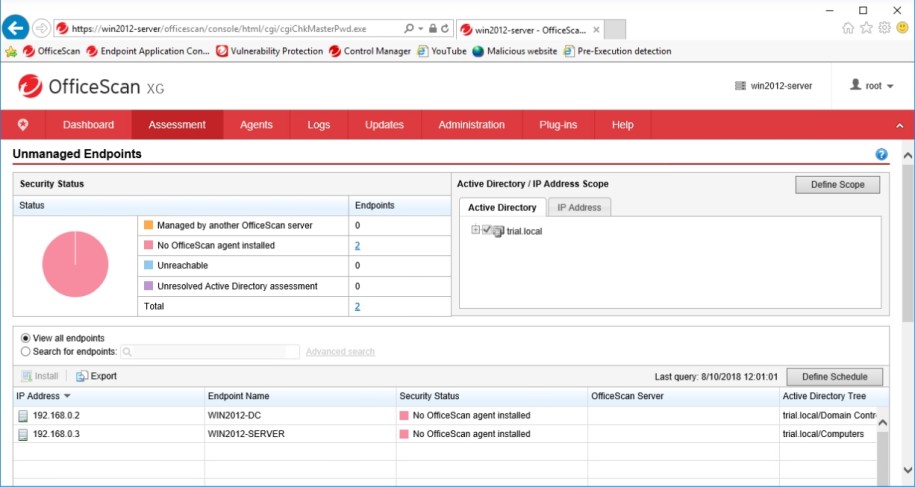Open the Help menu
Image resolution: width=915 pixels, height=487 pixels.
pos(623,125)
